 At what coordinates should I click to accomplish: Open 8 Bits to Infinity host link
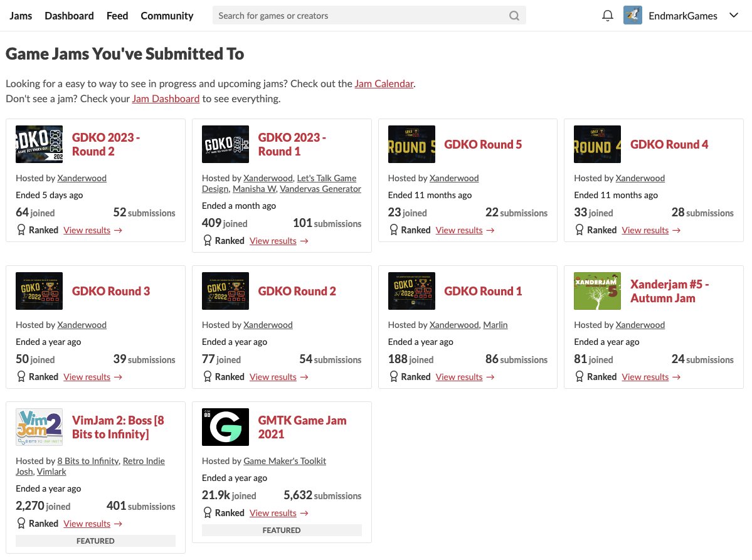[x=88, y=462]
